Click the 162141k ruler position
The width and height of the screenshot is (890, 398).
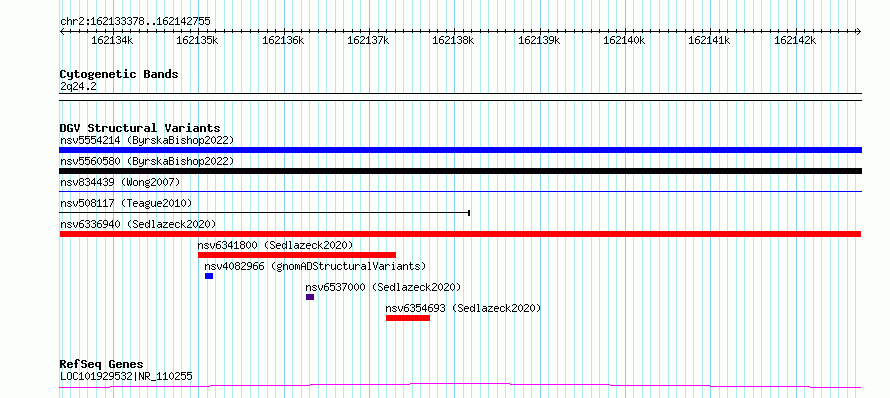(710, 41)
